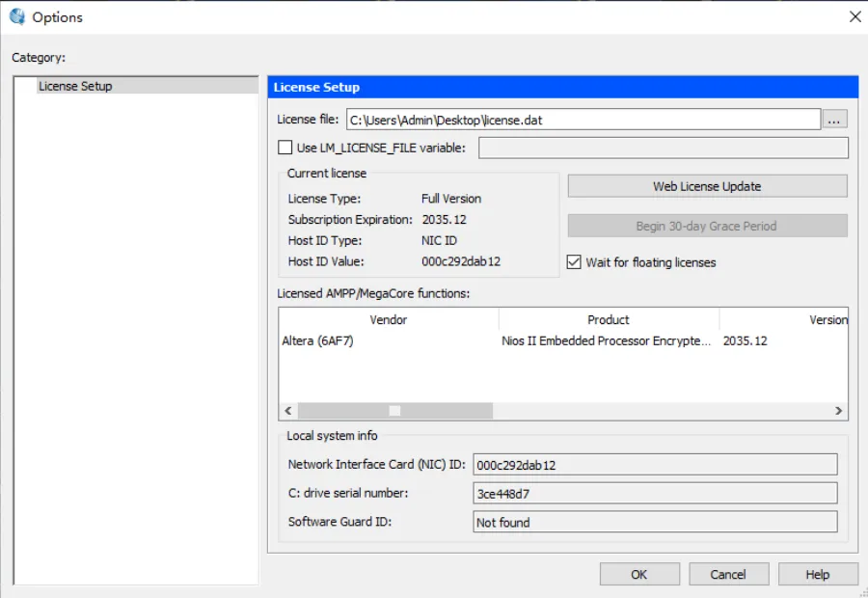This screenshot has height=598, width=868.
Task: Click the License Setup blue panel header
Action: (x=563, y=88)
